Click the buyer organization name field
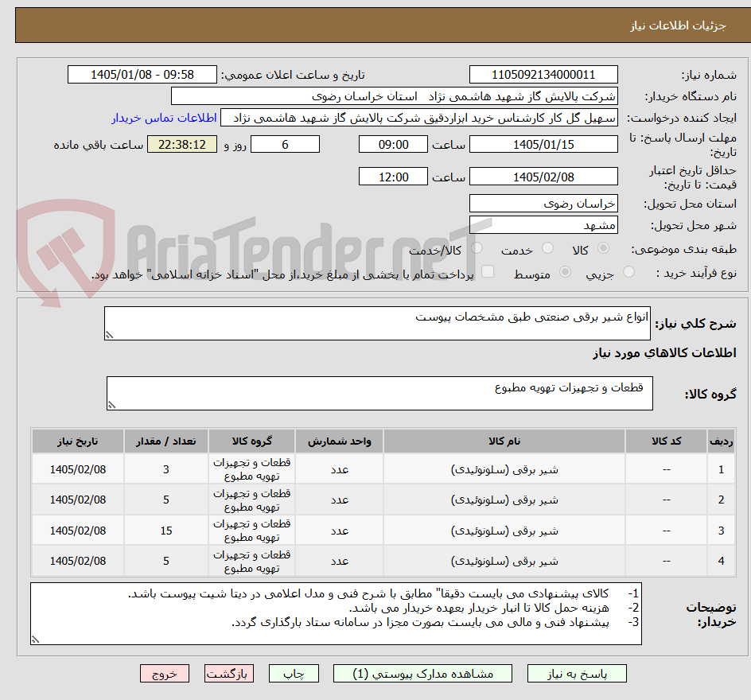 pyautogui.click(x=394, y=96)
